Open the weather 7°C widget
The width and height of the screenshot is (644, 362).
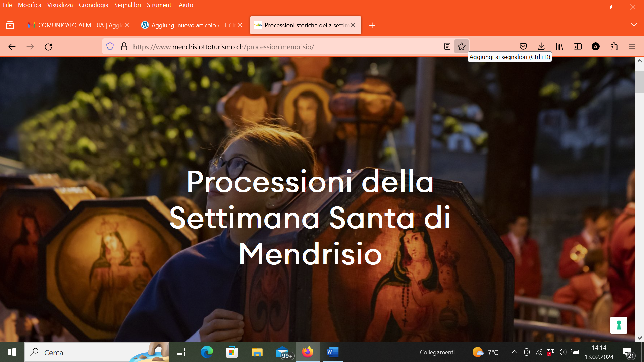click(x=485, y=352)
